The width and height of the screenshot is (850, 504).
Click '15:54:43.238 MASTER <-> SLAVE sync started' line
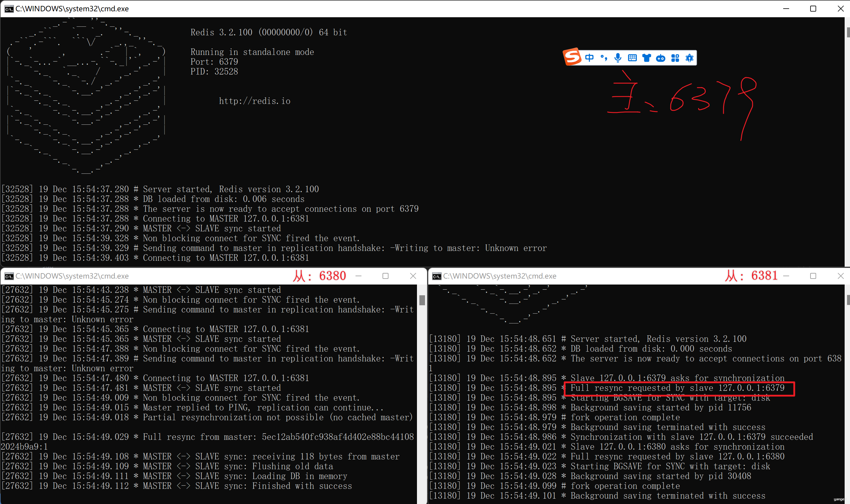point(141,290)
